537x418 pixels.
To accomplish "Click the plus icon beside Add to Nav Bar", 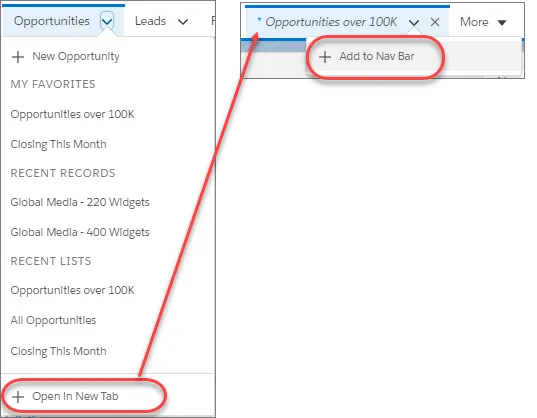I will 325,57.
